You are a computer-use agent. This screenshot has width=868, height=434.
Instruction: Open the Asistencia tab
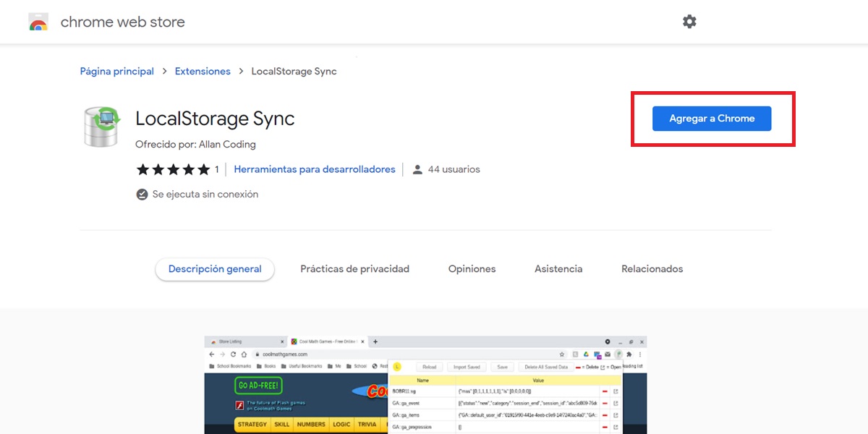pos(558,268)
